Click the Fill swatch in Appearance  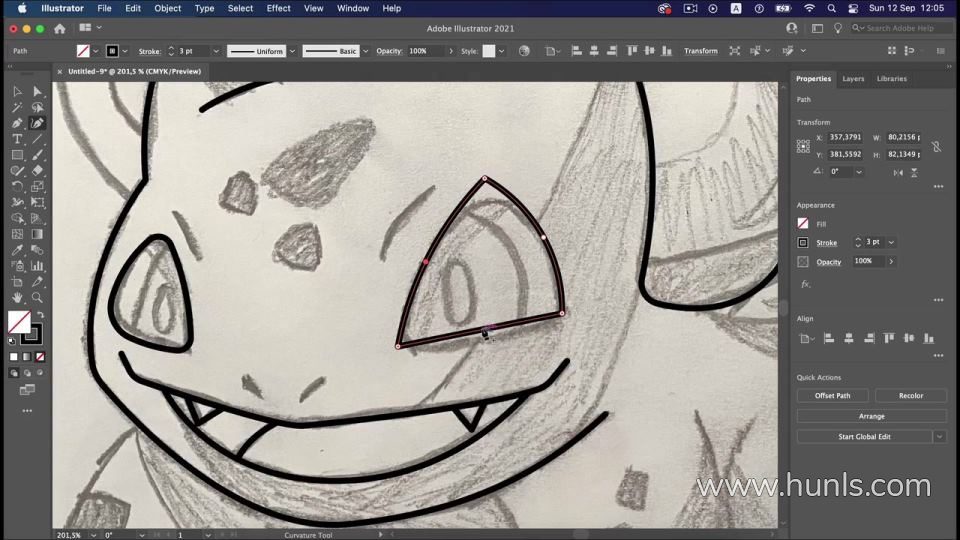(x=803, y=223)
